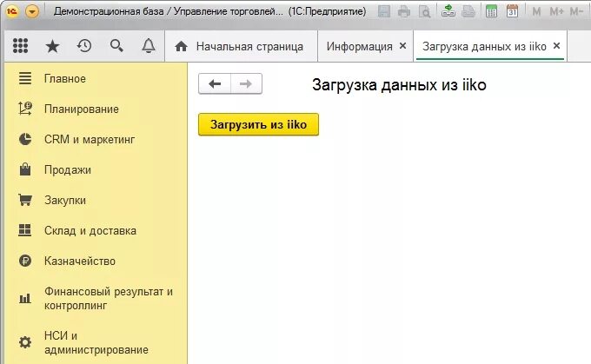
Task: Click the Закупки shopping cart icon
Action: (x=25, y=200)
